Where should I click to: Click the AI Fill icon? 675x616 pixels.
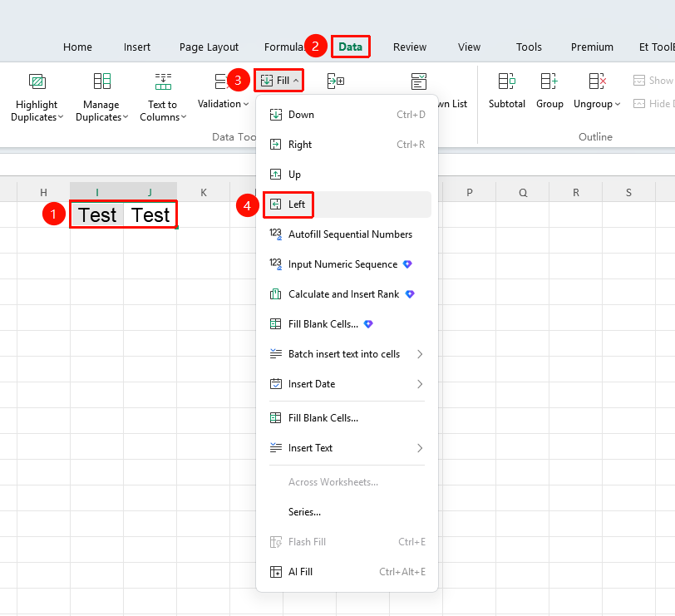point(275,572)
